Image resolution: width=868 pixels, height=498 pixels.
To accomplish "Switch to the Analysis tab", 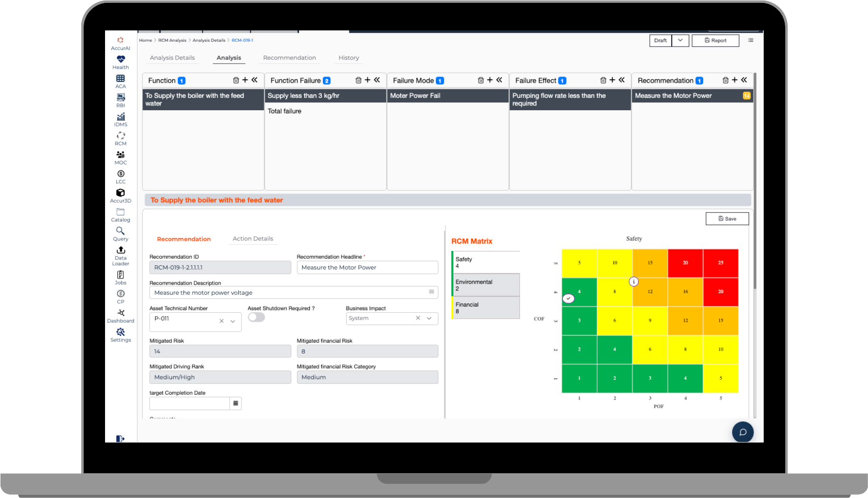I will point(229,58).
